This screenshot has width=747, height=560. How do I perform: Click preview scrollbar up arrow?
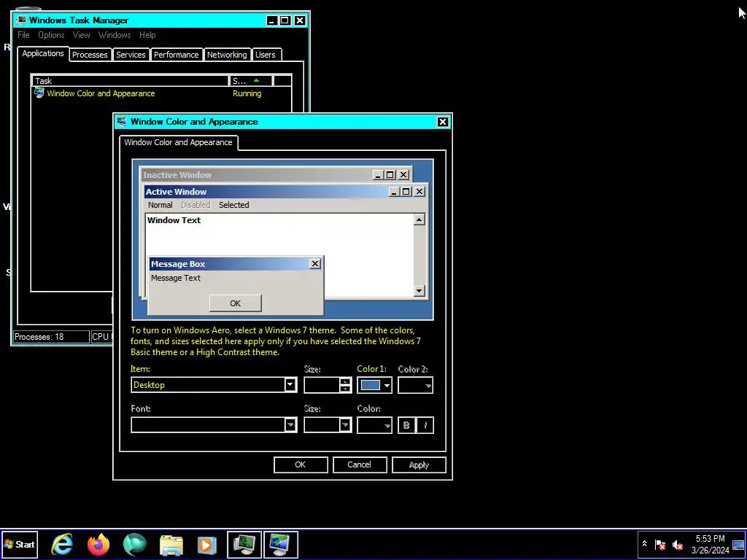click(x=419, y=219)
